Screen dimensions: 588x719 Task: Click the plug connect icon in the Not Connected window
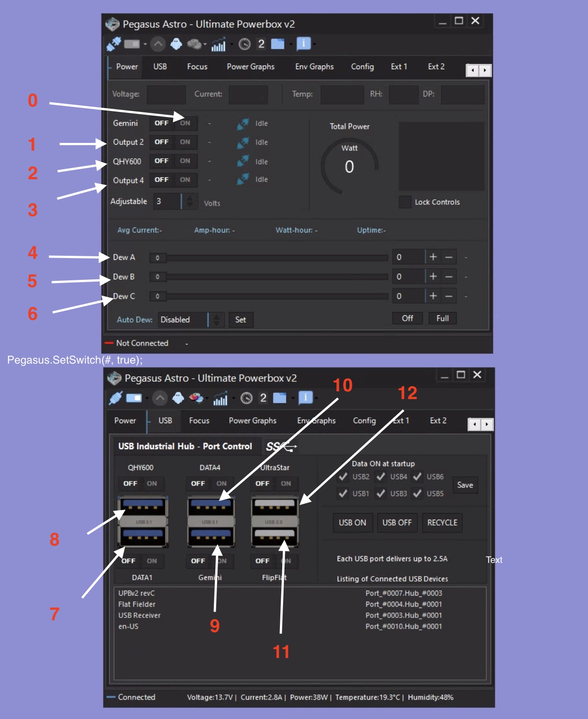pyautogui.click(x=114, y=44)
